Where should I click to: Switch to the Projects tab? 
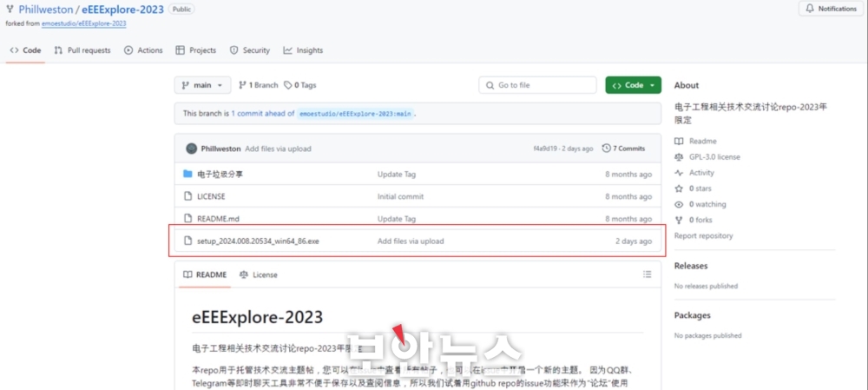click(196, 50)
